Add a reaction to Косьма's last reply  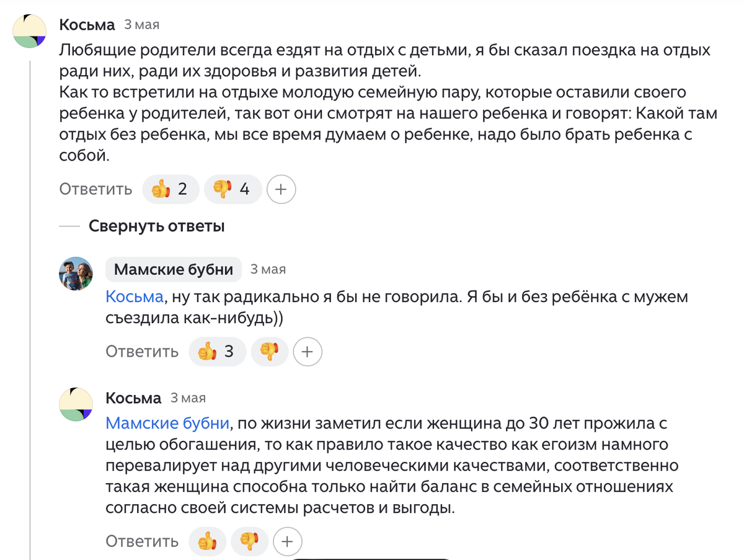click(287, 541)
